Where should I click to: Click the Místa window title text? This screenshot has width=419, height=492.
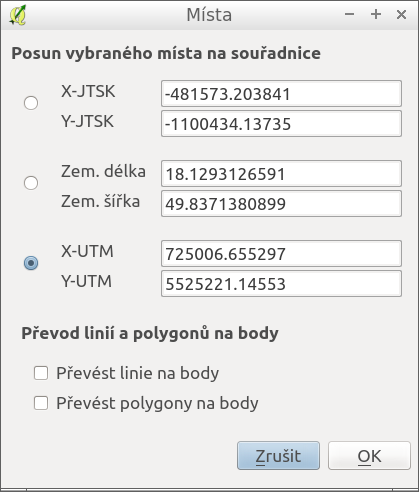pyautogui.click(x=209, y=15)
